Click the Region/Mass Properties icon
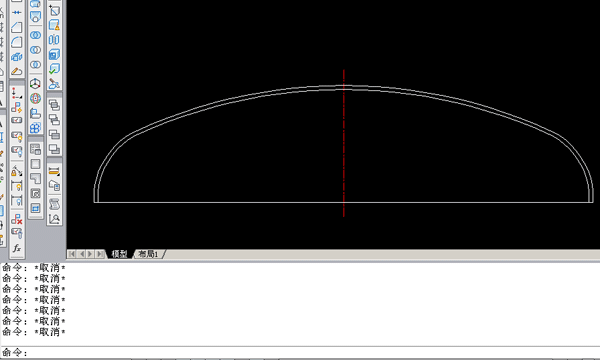Image resolution: width=600 pixels, height=360 pixels. coord(54,186)
